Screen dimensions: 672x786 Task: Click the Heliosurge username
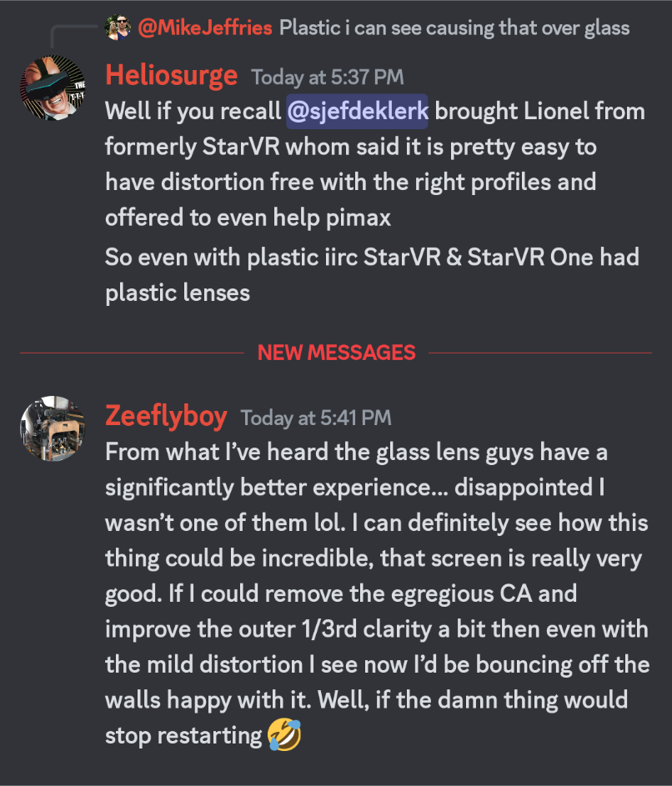pyautogui.click(x=172, y=76)
